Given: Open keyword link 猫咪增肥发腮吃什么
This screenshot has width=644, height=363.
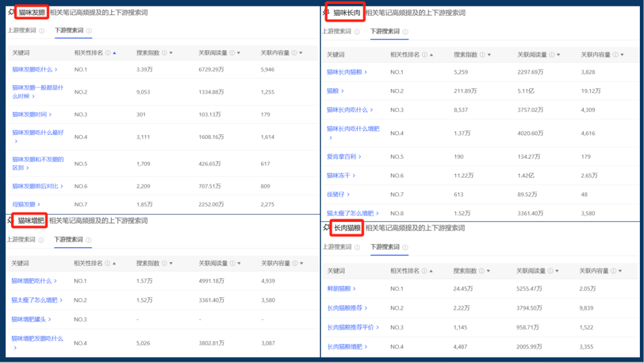Looking at the screenshot, I should click(x=38, y=343).
